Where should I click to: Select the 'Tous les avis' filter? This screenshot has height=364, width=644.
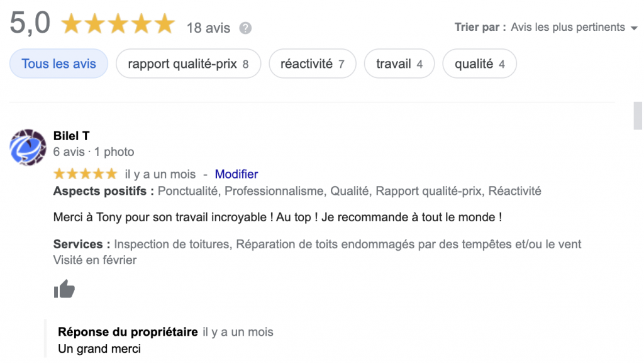(59, 63)
